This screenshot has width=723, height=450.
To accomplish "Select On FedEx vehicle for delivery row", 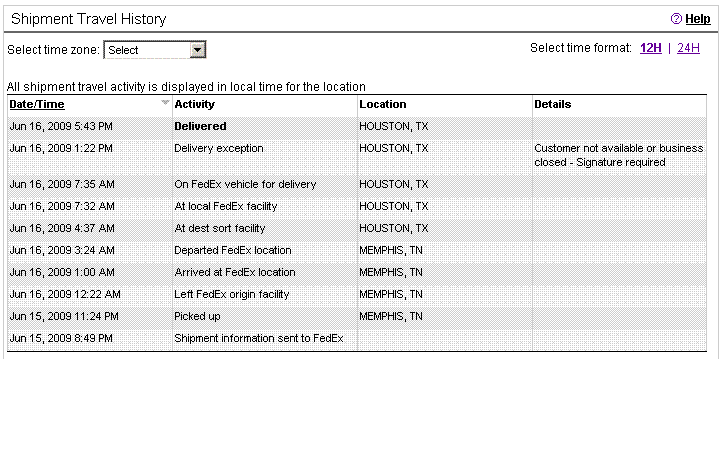I will 357,184.
